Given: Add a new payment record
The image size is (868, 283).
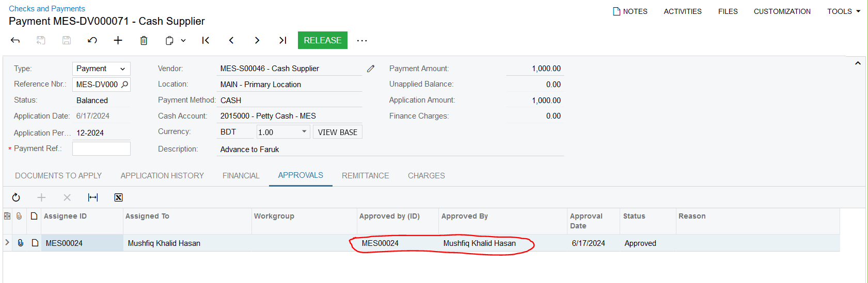Looking at the screenshot, I should tap(118, 40).
